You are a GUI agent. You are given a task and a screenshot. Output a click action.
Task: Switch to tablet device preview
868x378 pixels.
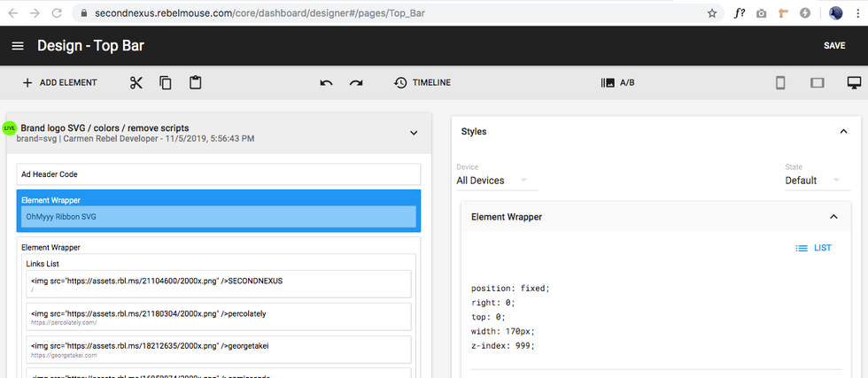pos(817,82)
